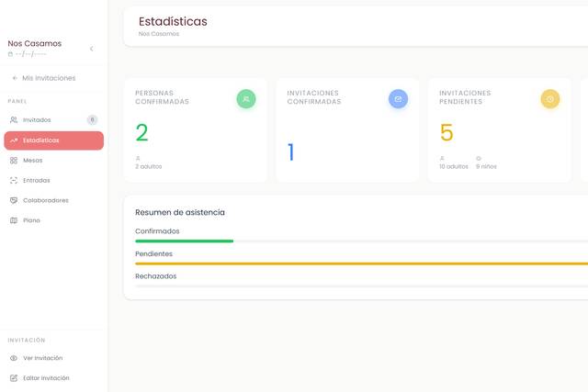Click the green number 2 confirmed people
Image resolution: width=588 pixels, height=392 pixels.
(x=141, y=132)
